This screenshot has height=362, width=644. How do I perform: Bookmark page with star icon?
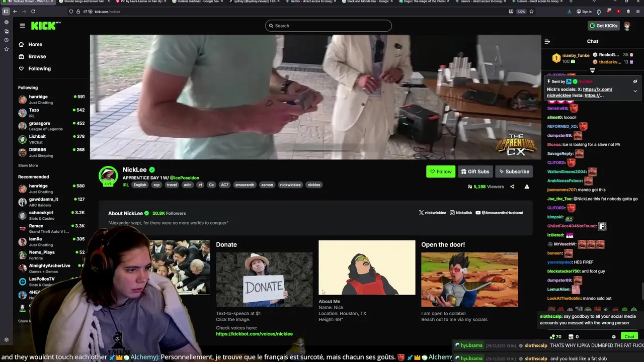(x=531, y=11)
